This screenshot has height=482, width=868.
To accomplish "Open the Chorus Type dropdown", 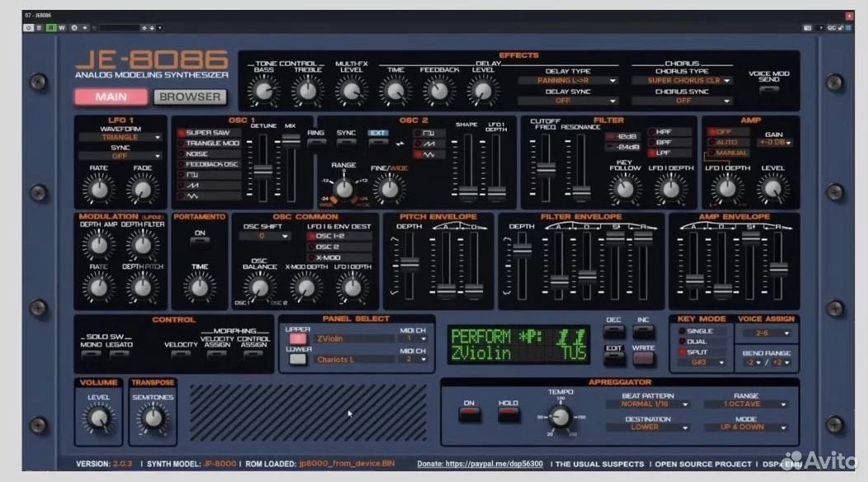I will (x=683, y=81).
